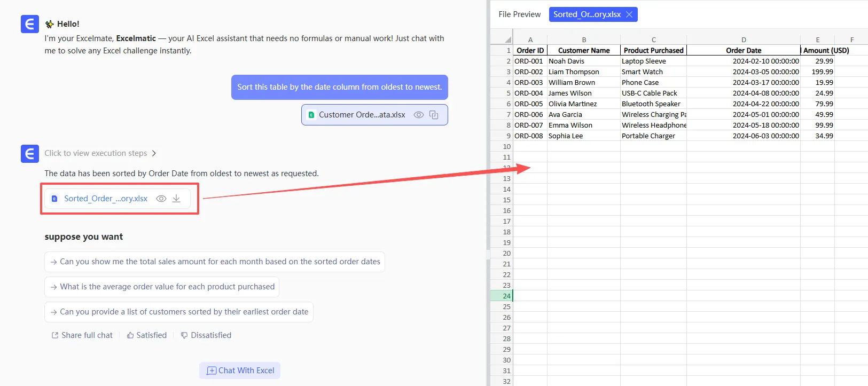
Task: Select column D header in the spreadsheet
Action: pos(744,40)
